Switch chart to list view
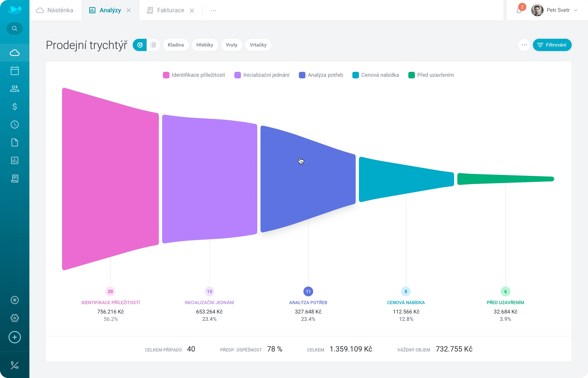 tap(153, 45)
